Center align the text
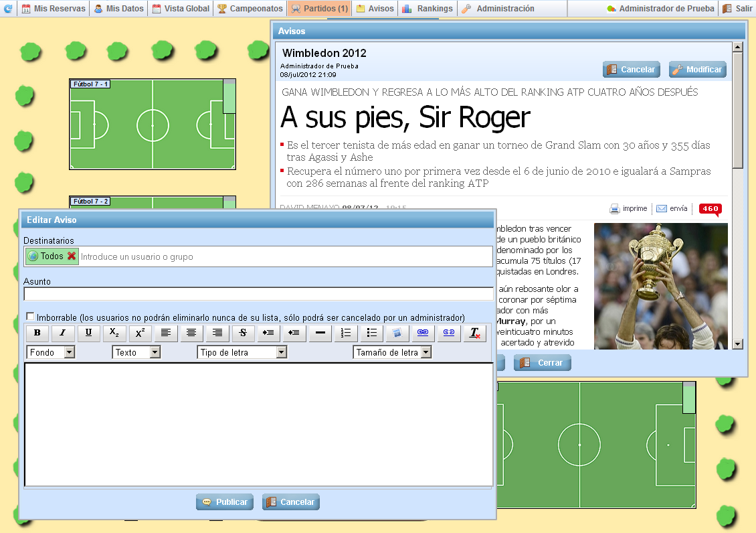This screenshot has width=756, height=533. tap(191, 333)
